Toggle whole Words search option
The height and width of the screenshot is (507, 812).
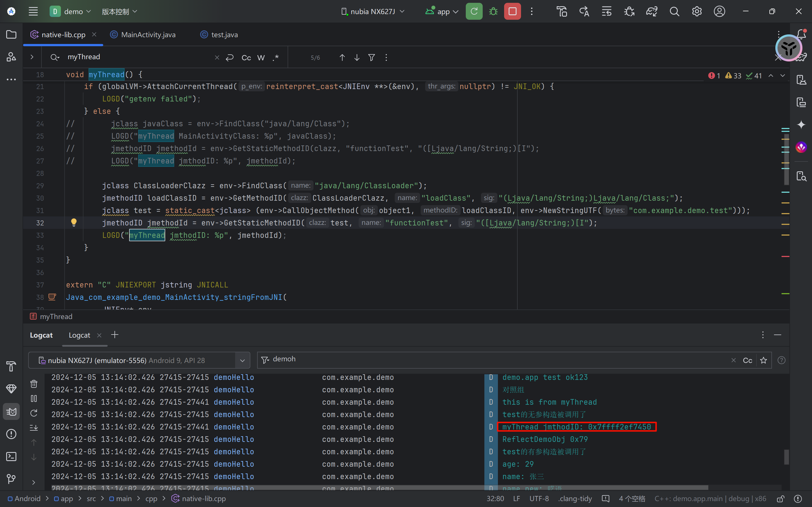tap(261, 58)
